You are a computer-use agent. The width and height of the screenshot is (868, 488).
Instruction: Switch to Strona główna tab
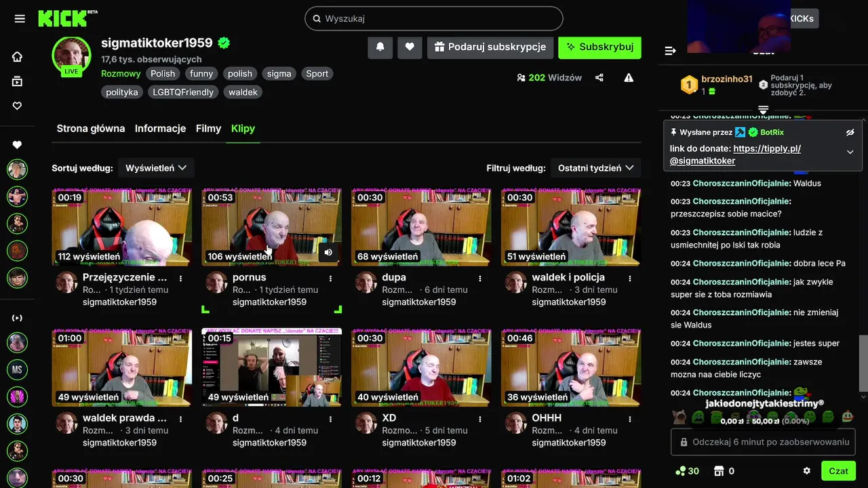(91, 128)
